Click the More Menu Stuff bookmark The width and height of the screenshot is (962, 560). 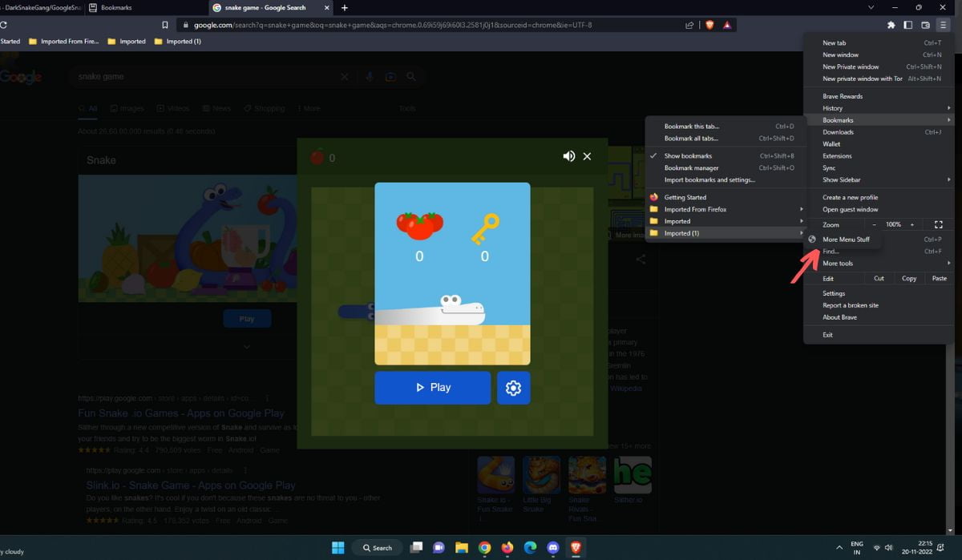point(846,240)
